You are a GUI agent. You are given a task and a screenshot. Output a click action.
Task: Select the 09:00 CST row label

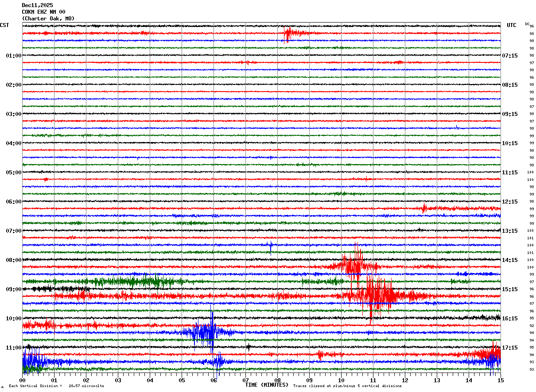[14, 289]
